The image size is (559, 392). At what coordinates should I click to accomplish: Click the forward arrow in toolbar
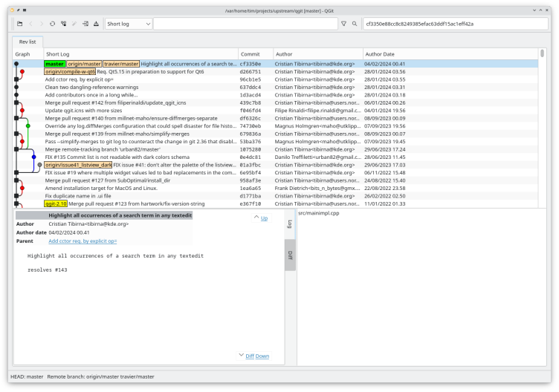(x=42, y=24)
